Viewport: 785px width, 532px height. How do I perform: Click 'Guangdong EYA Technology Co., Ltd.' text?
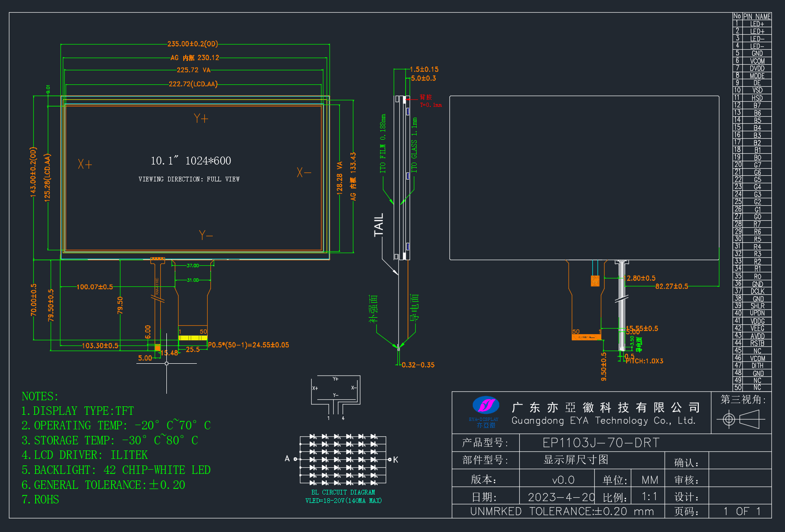(x=604, y=420)
